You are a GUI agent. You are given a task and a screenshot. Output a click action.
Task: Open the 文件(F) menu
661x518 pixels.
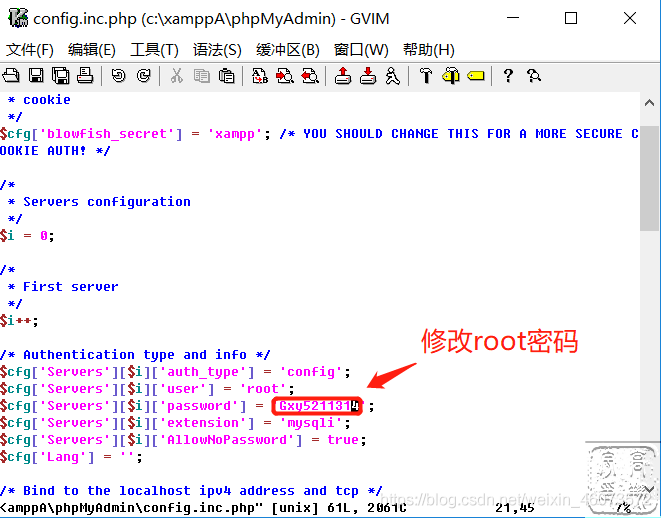tap(30, 50)
